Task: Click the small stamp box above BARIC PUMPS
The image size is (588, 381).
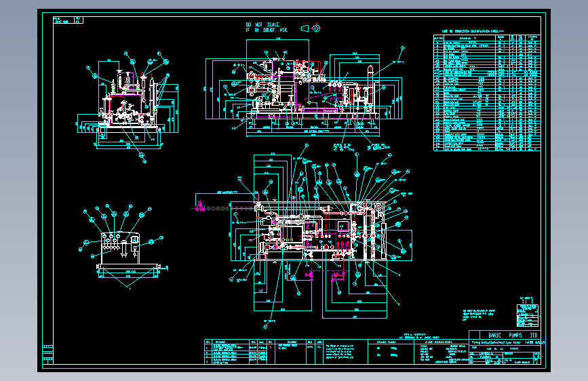Action: click(527, 315)
